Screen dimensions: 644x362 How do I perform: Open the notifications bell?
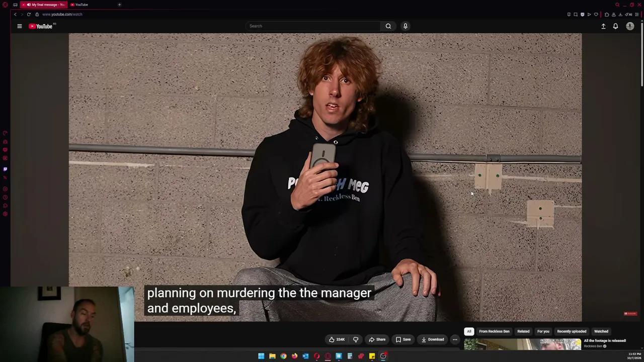click(x=615, y=26)
